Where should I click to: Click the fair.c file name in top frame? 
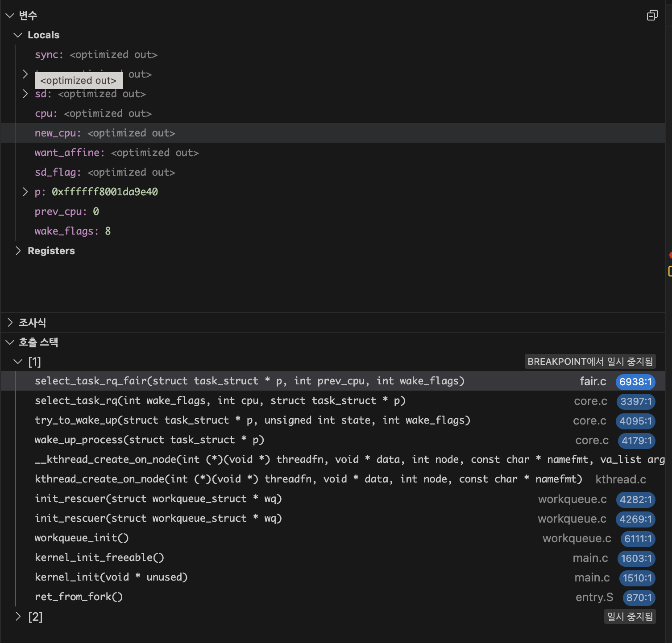coord(593,381)
